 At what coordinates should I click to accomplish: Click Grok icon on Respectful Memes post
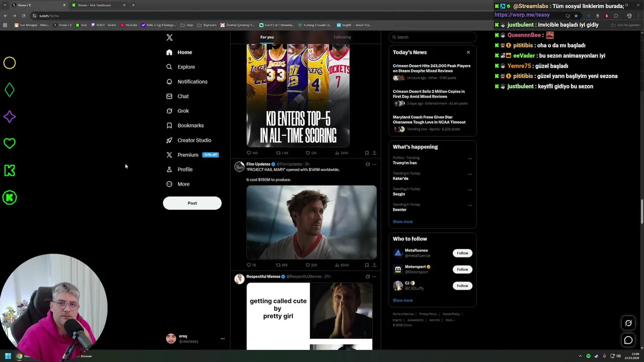point(367,277)
